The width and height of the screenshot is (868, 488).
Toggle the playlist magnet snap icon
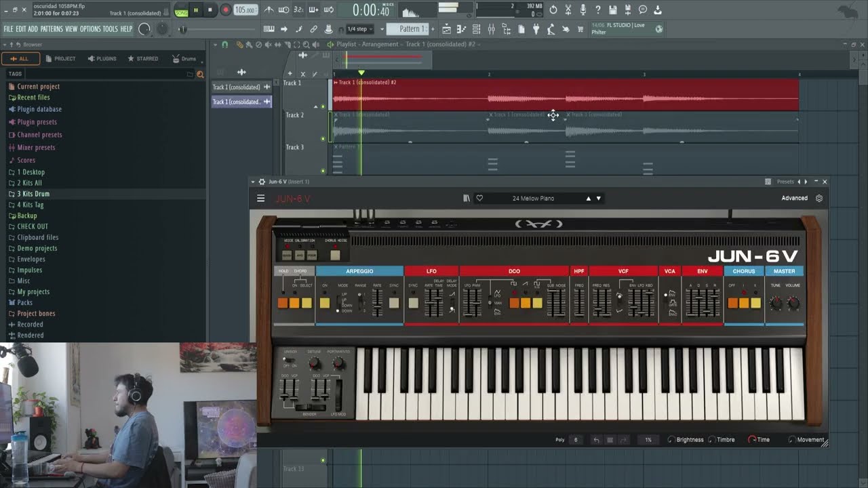224,44
